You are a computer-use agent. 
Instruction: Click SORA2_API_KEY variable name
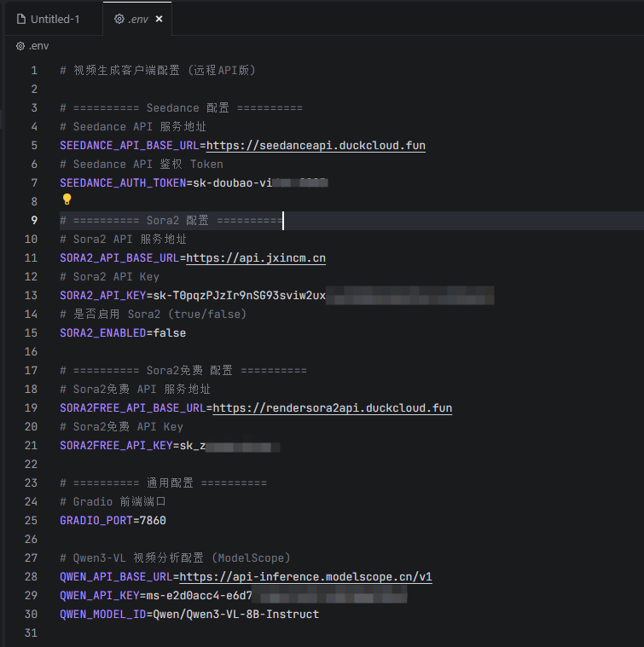(103, 296)
